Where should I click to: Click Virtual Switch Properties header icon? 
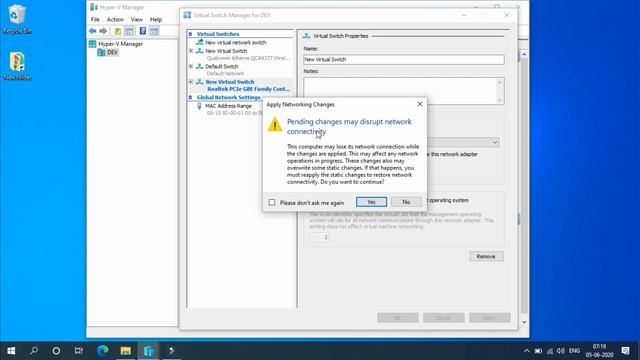(x=307, y=36)
